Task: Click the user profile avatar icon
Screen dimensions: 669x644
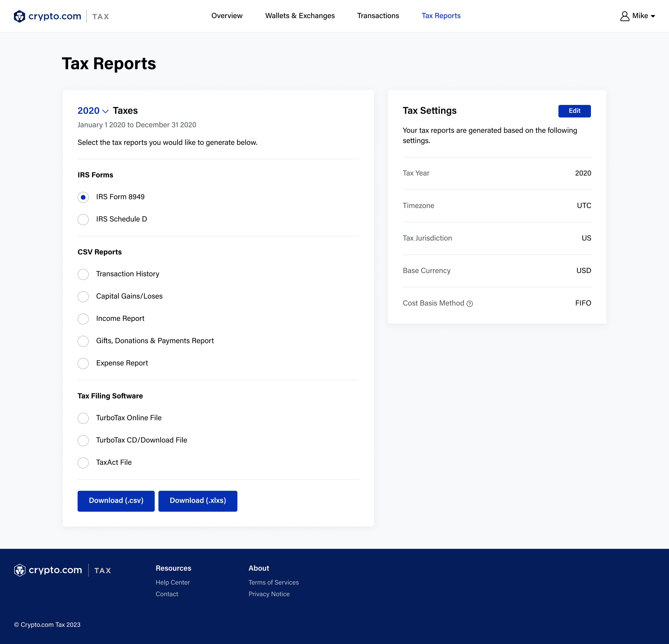Action: [x=624, y=16]
